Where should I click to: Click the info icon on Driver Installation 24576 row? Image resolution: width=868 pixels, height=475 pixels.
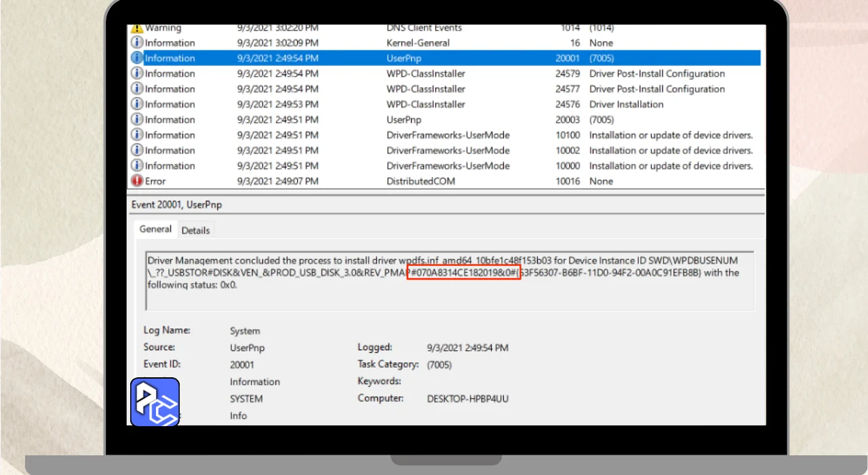tap(137, 104)
